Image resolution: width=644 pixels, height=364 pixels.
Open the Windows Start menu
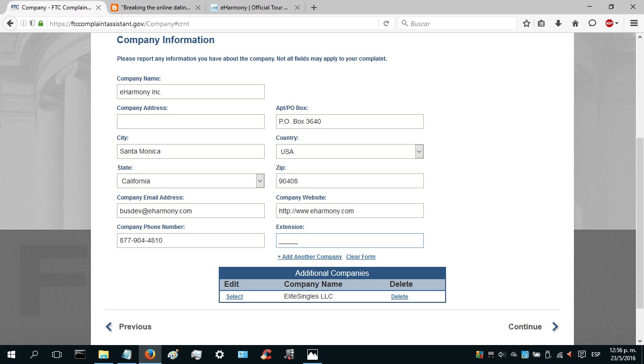[11, 354]
